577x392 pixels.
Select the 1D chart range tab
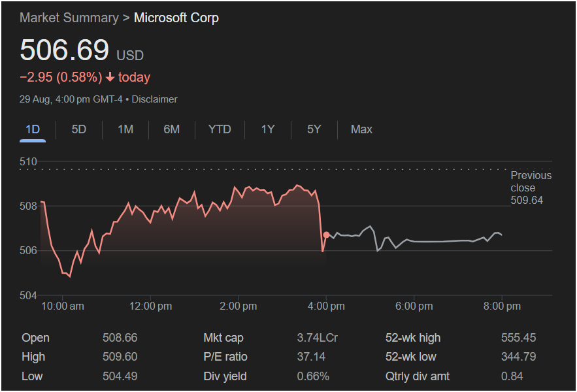(x=33, y=129)
